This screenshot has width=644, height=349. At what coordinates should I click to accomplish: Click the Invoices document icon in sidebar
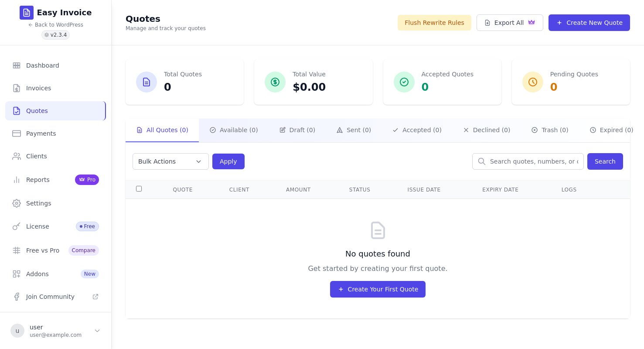17,88
